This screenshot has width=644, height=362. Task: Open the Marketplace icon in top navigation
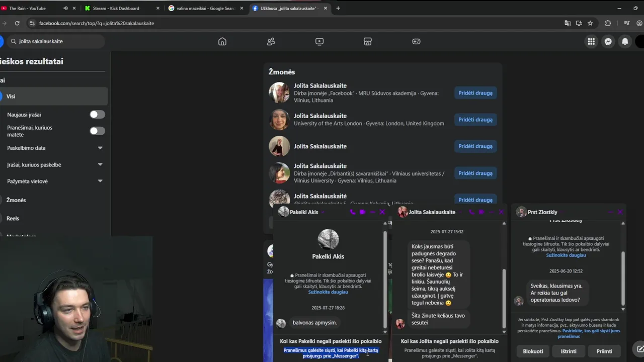[368, 42]
